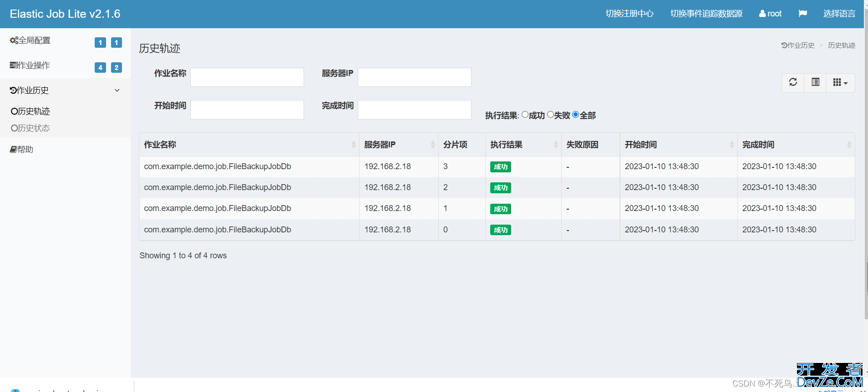This screenshot has width=868, height=392.
Task: Open the root user menu
Action: tap(770, 14)
